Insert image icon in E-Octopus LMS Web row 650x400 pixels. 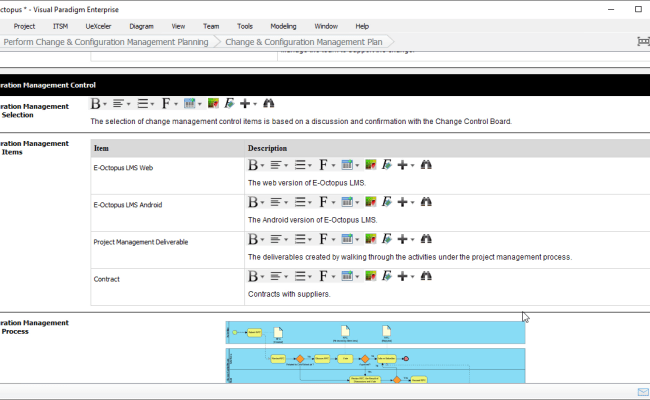pyautogui.click(x=371, y=165)
